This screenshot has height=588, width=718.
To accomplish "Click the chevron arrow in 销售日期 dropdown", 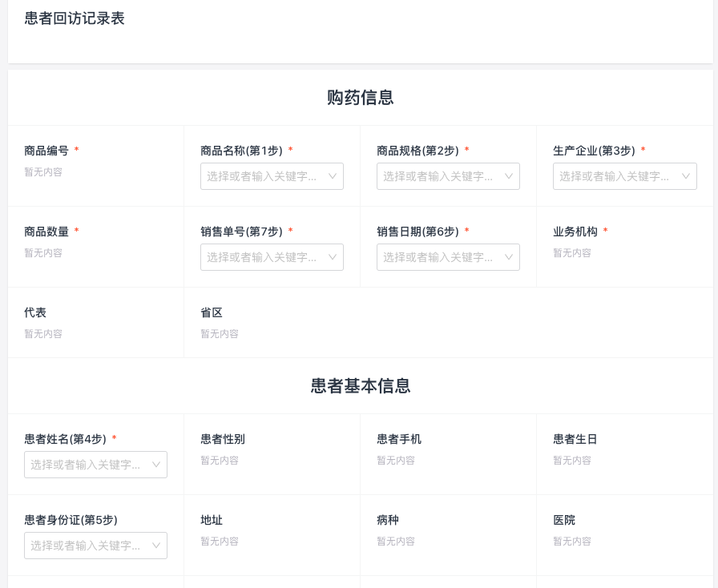I will click(x=509, y=257).
